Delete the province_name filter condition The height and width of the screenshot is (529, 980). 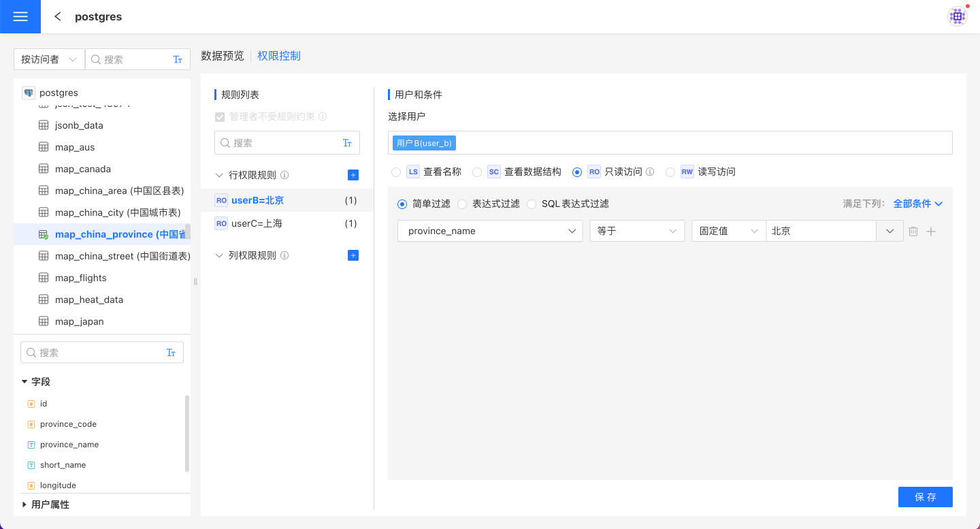913,231
